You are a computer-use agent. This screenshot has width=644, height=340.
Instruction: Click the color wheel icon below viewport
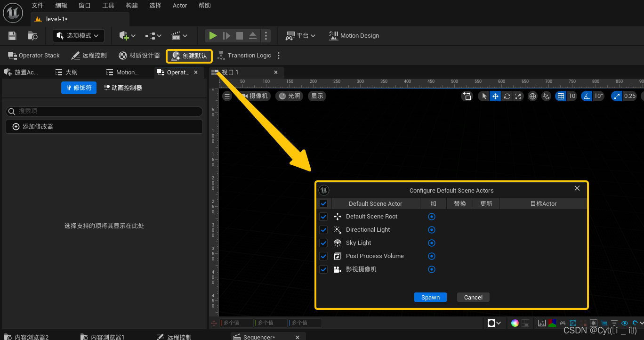[515, 323]
